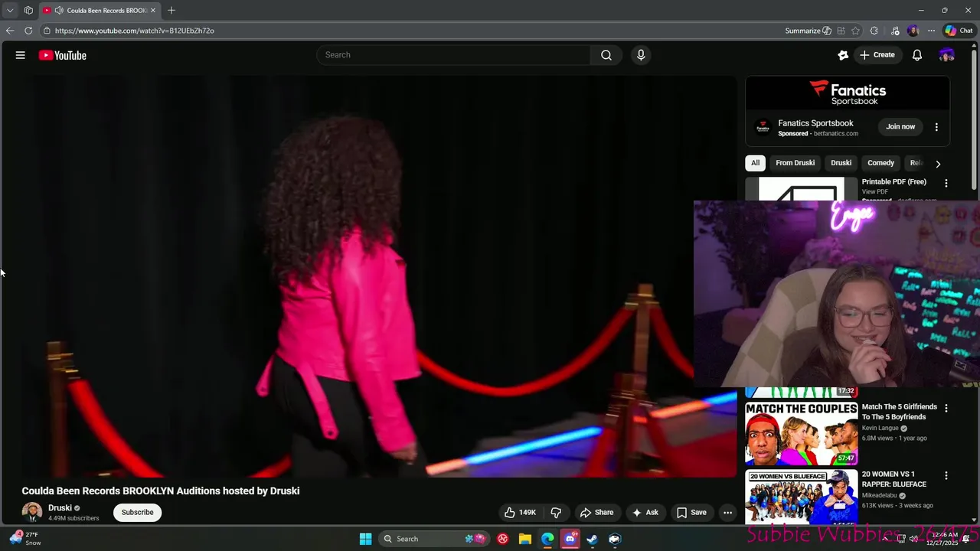Screen dimensions: 980x551
Task: Switch to Coulda Been Records browser tab
Action: [100, 10]
